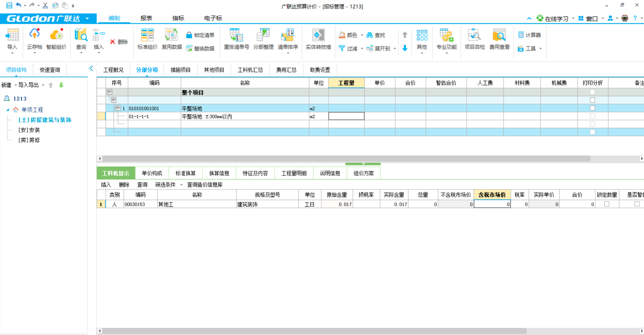Collapse the left project panel

[x=91, y=68]
